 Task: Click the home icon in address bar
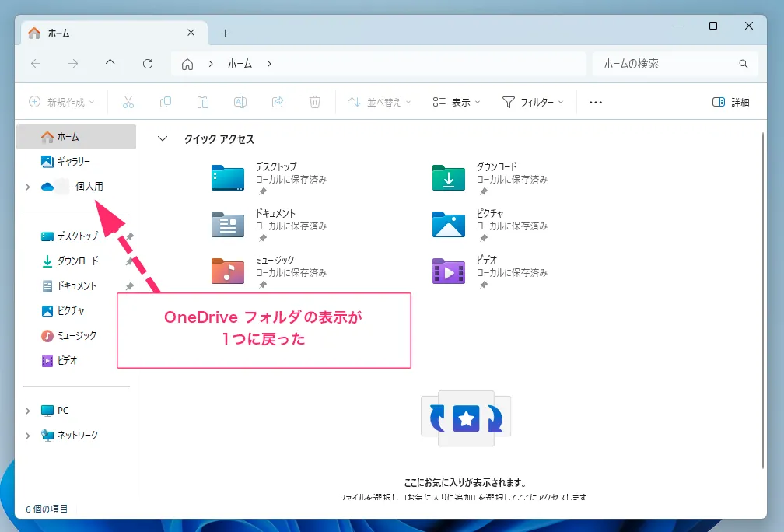(x=187, y=64)
